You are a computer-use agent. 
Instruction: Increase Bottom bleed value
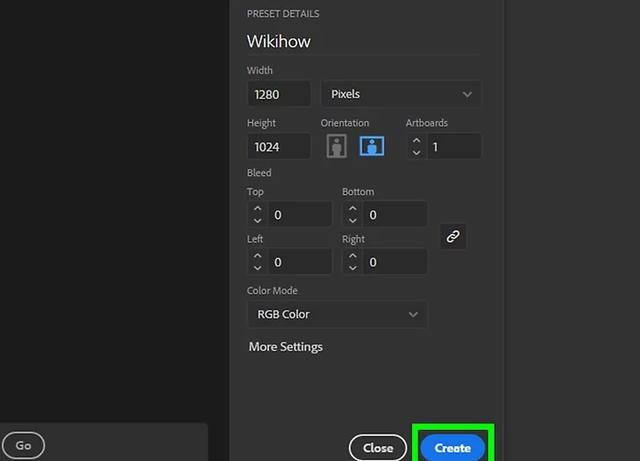352,208
